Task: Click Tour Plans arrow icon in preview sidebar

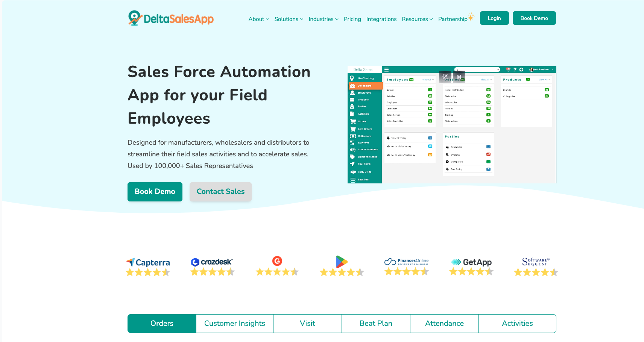Action: click(352, 164)
